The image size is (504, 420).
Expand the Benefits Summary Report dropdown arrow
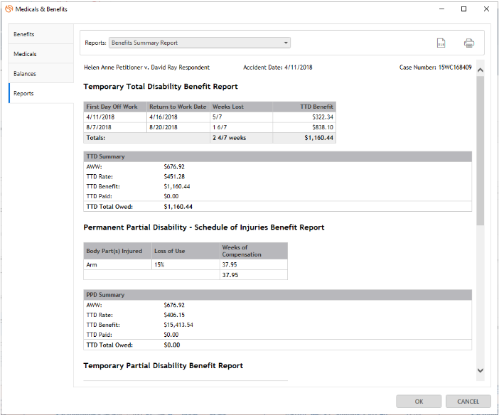(x=286, y=43)
